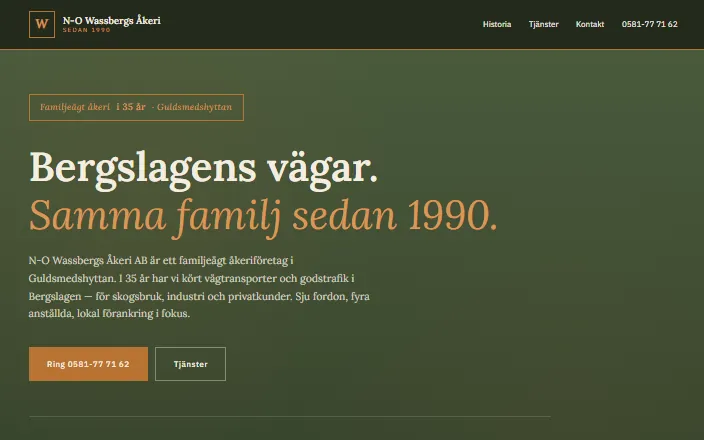This screenshot has height=440, width=704.
Task: Click the intro paragraph about the åkeriföretag
Action: coord(199,287)
